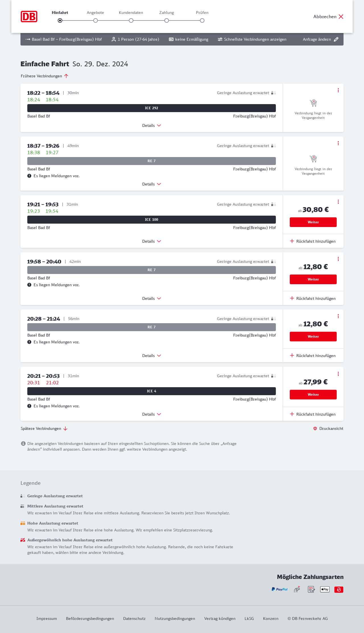Open Schnellste Verbindungen anzeigen filter
Image resolution: width=364 pixels, height=633 pixels.
[x=252, y=39]
